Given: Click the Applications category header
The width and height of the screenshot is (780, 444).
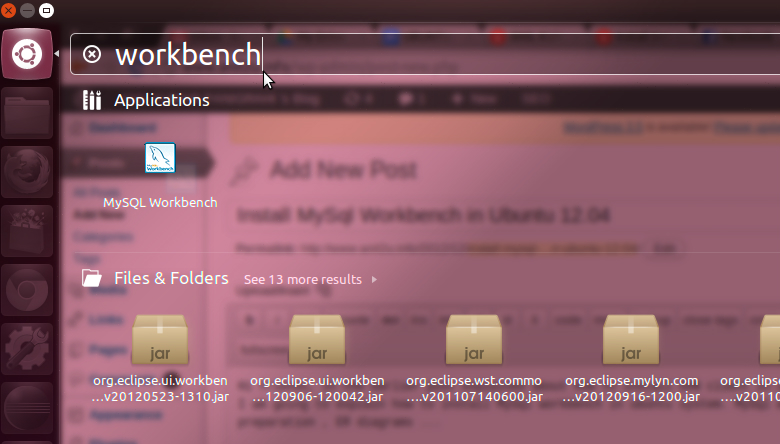Looking at the screenshot, I should click(162, 100).
